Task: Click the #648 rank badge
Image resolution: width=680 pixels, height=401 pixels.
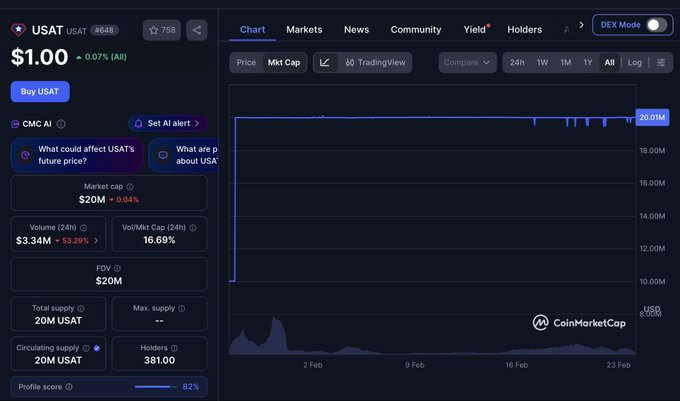Action: 104,30
